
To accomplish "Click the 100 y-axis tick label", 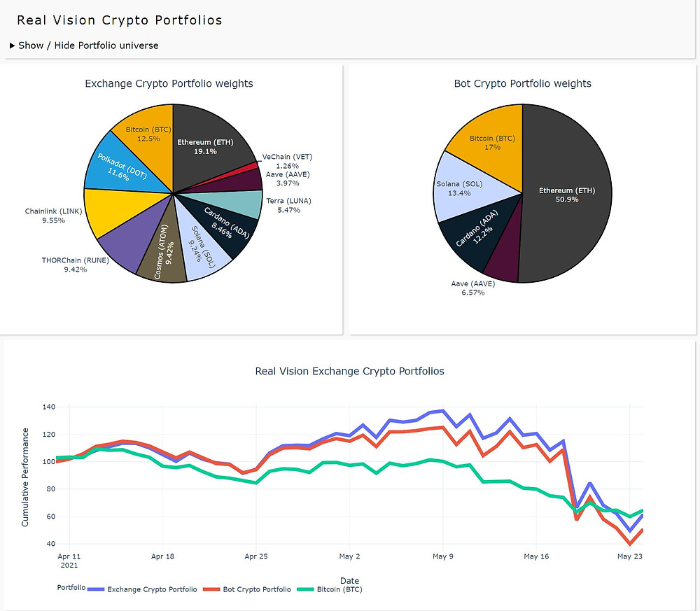I will coord(49,462).
